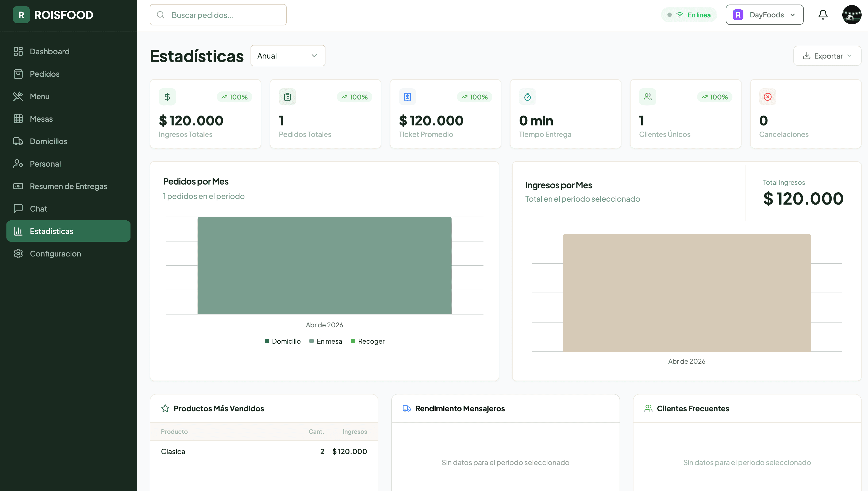Open the notifications bell
This screenshot has height=491, width=868.
[823, 15]
